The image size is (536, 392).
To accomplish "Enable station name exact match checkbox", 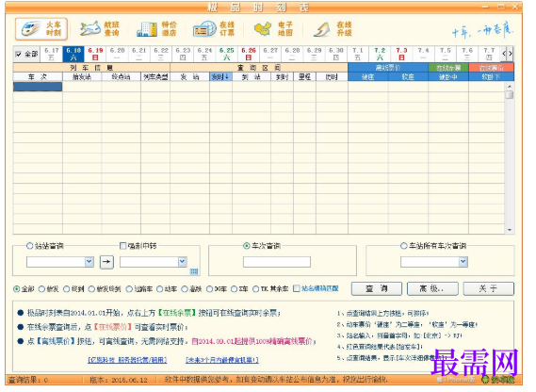I will pyautogui.click(x=297, y=288).
